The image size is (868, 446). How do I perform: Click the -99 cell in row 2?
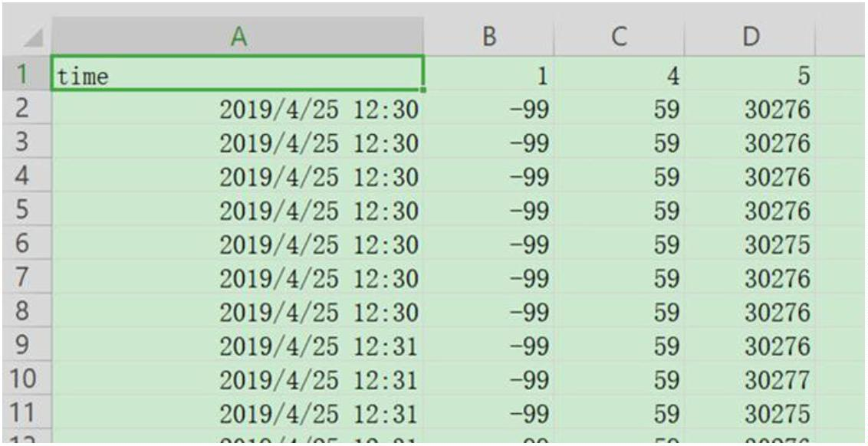(x=528, y=110)
